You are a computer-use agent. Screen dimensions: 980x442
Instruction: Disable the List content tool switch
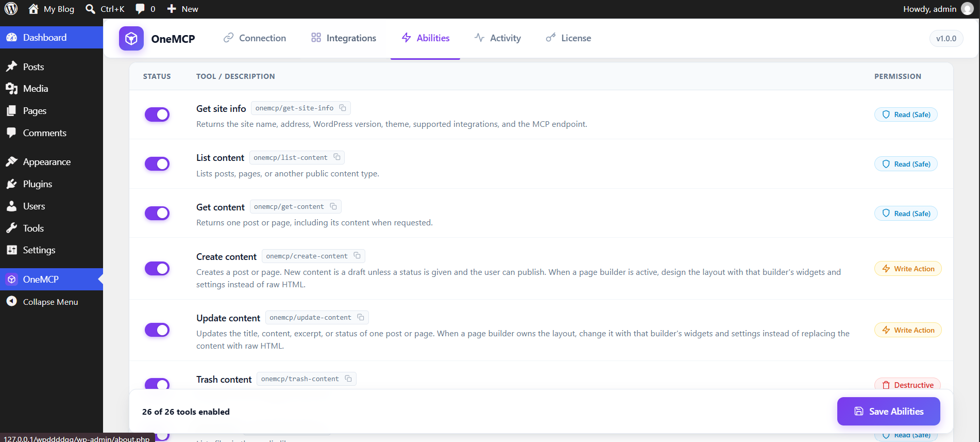157,164
